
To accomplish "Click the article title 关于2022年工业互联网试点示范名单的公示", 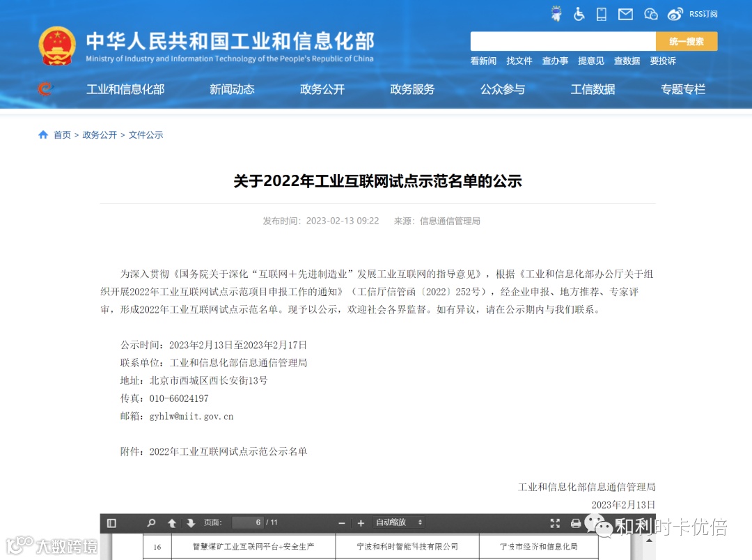I will point(377,181).
